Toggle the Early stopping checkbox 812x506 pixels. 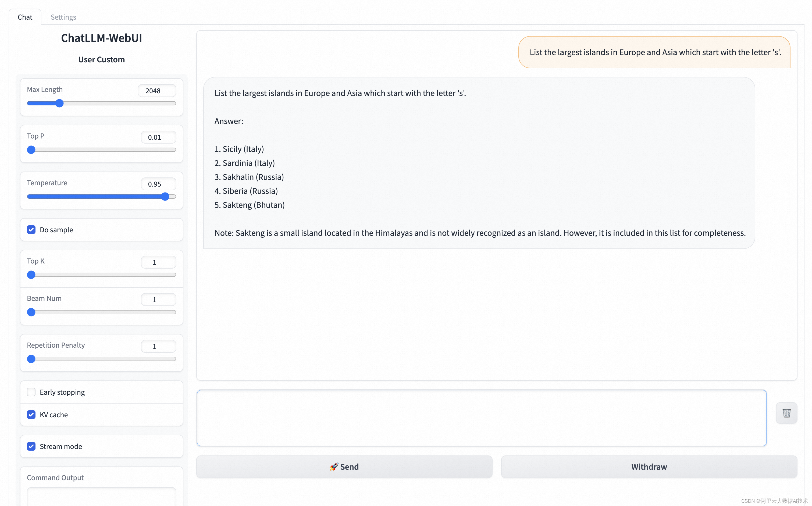(31, 392)
